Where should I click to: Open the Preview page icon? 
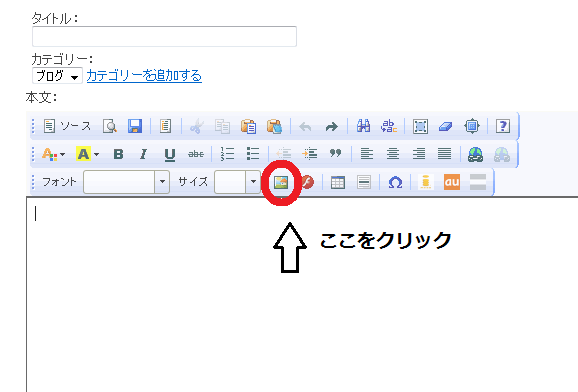110,126
